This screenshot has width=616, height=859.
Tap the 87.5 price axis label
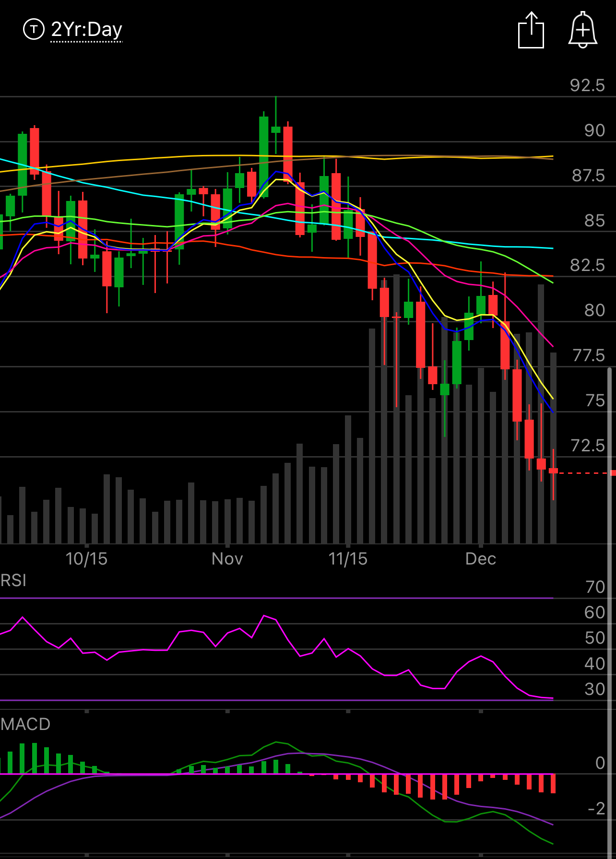click(x=589, y=176)
